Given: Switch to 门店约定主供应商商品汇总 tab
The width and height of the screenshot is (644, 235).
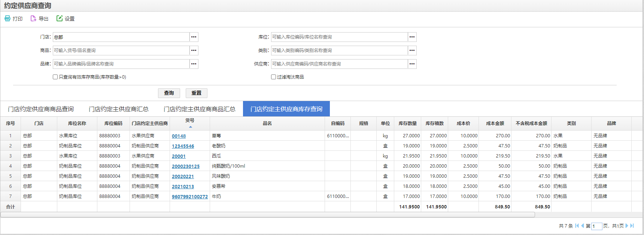Looking at the screenshot, I should pos(200,109).
